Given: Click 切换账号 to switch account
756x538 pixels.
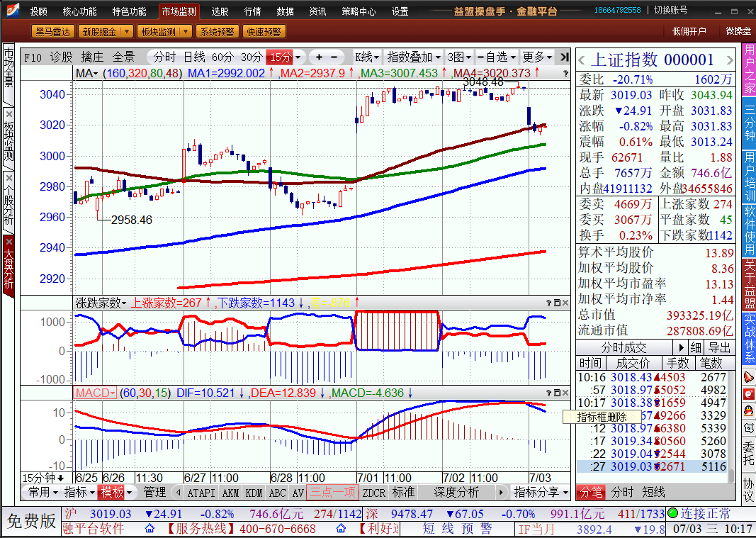Looking at the screenshot, I should coord(671,10).
